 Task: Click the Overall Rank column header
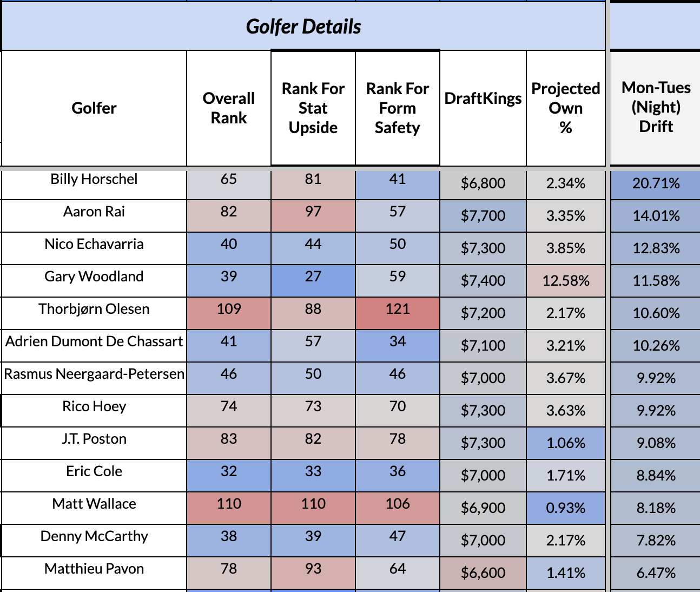[228, 108]
